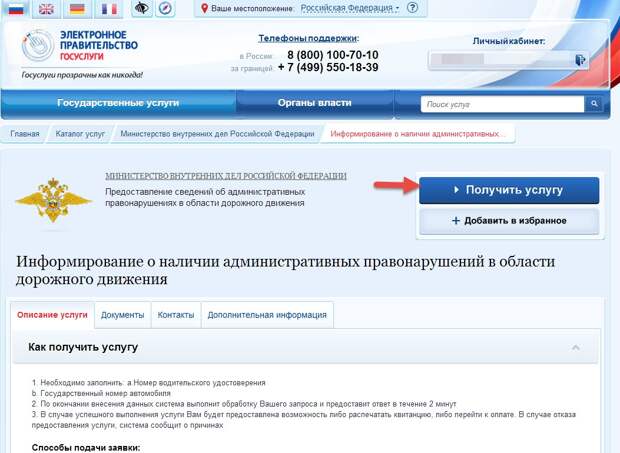Enable visually impaired mode eye icon
Screen dimensions: 620x453
(x=143, y=9)
